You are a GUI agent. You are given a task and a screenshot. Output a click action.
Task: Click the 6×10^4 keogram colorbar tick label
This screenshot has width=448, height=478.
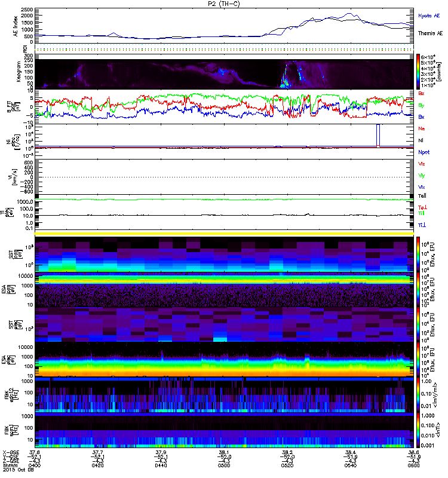428,57
